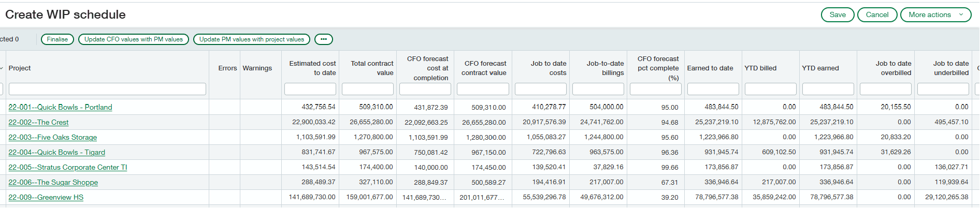Focus the YTD earned filter field

click(828, 89)
